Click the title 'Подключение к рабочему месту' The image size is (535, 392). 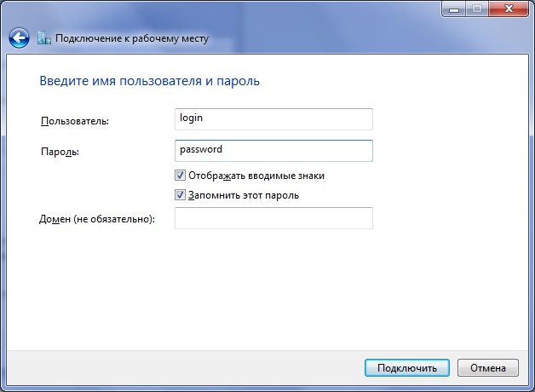point(132,38)
